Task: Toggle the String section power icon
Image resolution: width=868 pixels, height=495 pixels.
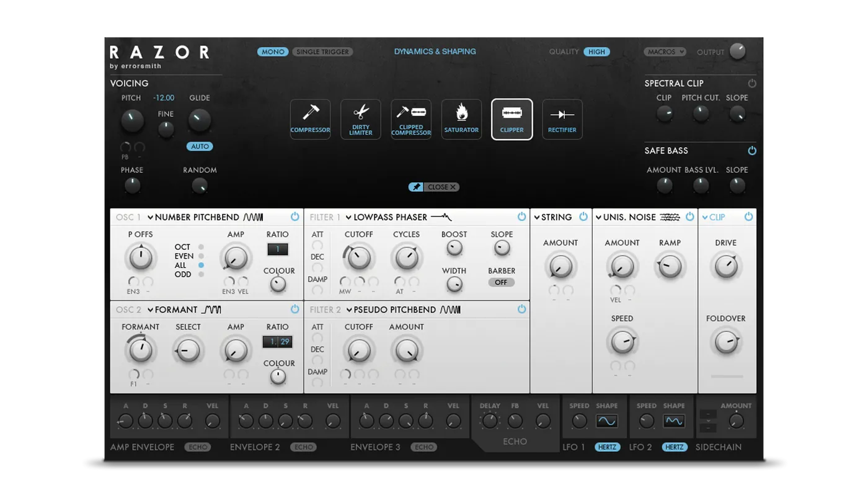Action: click(x=583, y=217)
